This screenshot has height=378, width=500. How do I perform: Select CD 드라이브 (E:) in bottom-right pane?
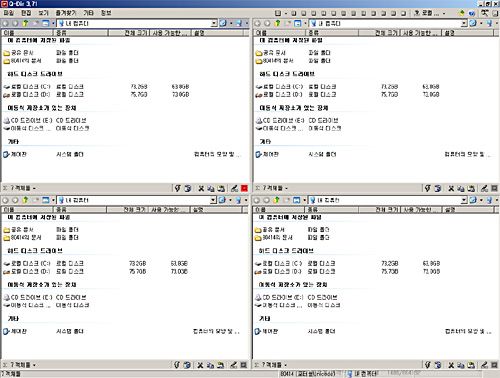pos(279,297)
